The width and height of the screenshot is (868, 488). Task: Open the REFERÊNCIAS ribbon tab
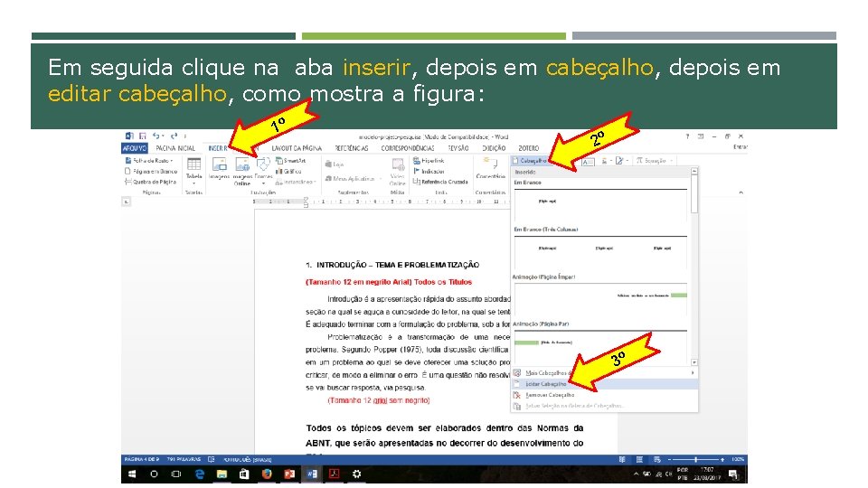pyautogui.click(x=352, y=148)
